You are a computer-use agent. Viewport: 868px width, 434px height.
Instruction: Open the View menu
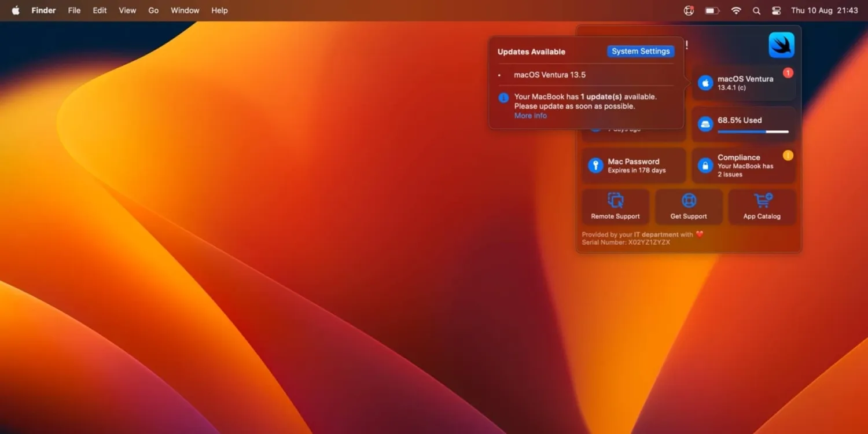tap(127, 10)
